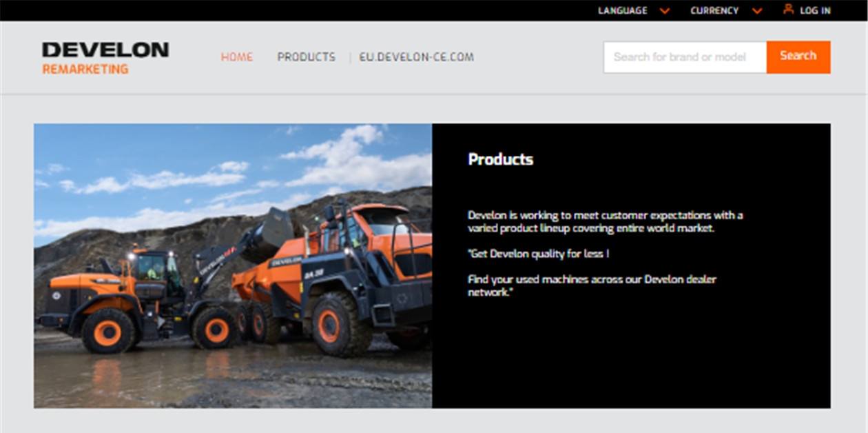Click the 'customer expectations' description paragraph

pos(606,222)
